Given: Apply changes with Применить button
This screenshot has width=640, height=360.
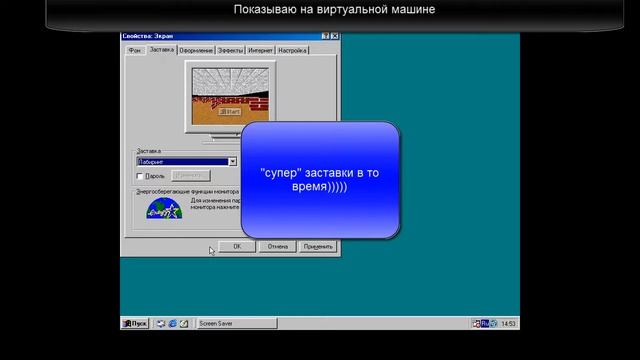Looking at the screenshot, I should click(x=318, y=247).
